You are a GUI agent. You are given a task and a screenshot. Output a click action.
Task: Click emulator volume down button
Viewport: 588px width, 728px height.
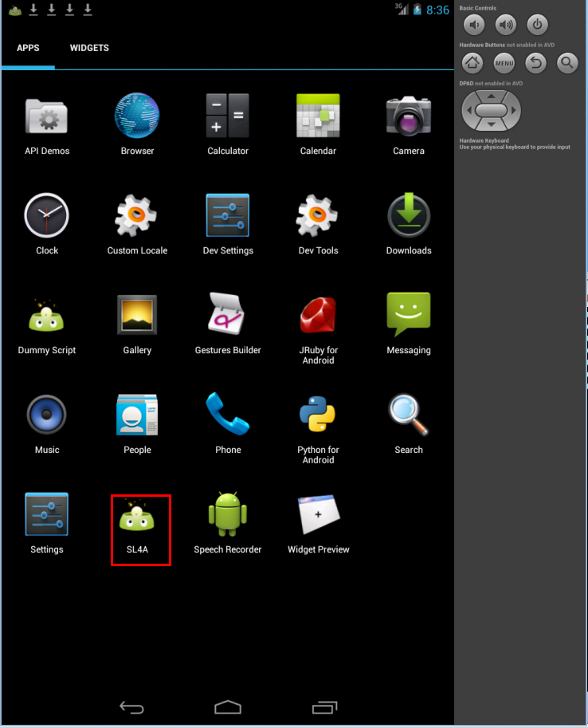[x=474, y=25]
